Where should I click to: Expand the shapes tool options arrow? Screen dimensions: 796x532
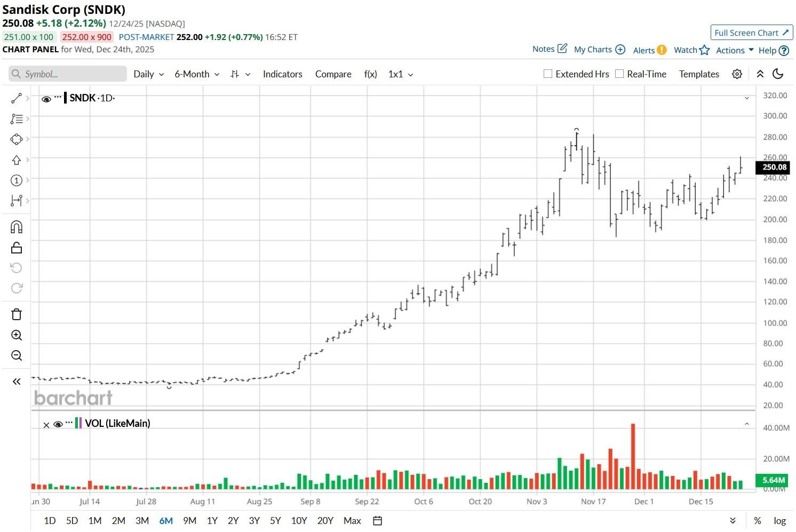click(27, 139)
